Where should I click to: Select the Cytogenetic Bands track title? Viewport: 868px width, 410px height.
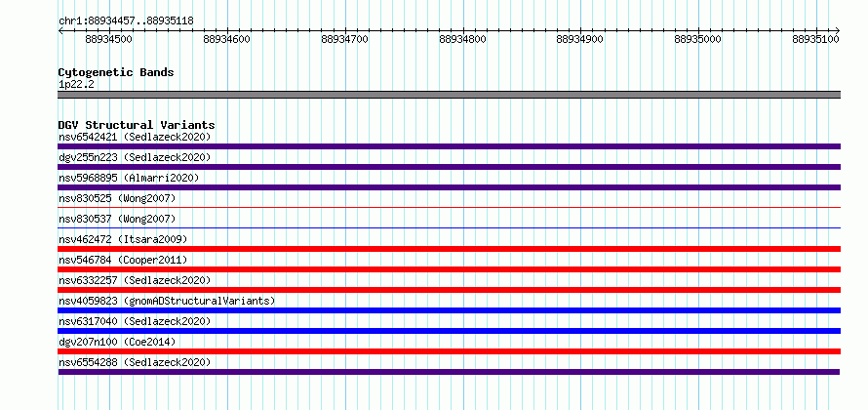(116, 72)
